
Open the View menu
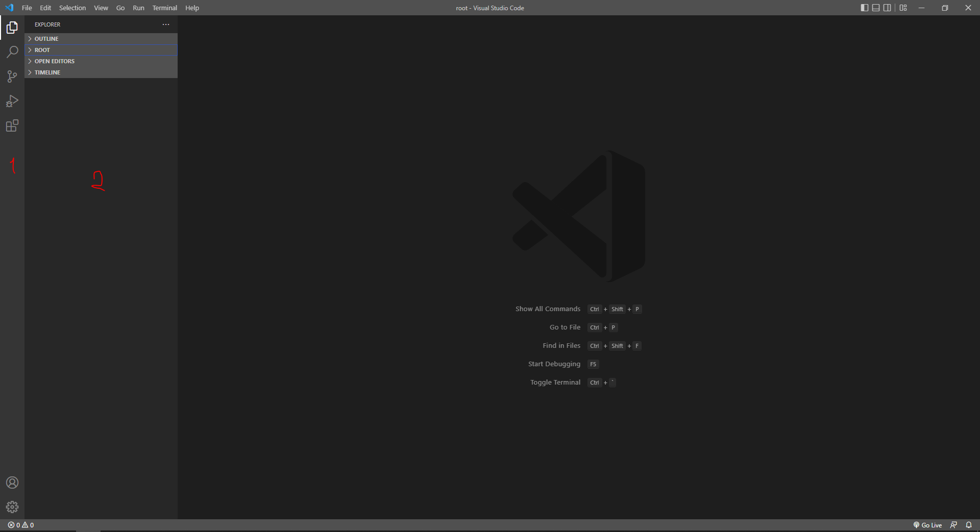101,8
